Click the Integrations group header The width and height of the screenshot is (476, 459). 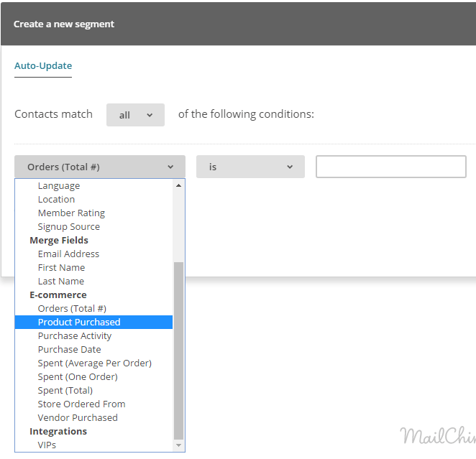pyautogui.click(x=58, y=432)
